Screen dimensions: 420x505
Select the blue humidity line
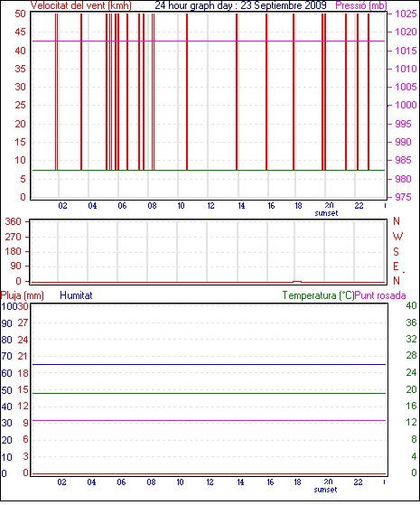[x=209, y=365]
